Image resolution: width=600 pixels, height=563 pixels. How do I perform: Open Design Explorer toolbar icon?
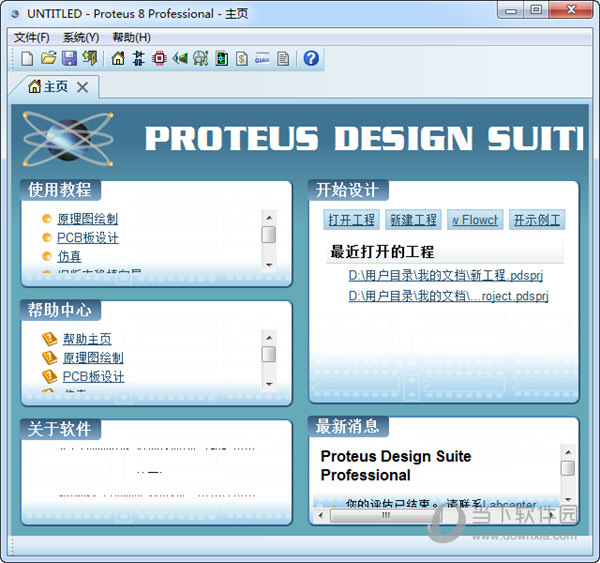(x=222, y=59)
